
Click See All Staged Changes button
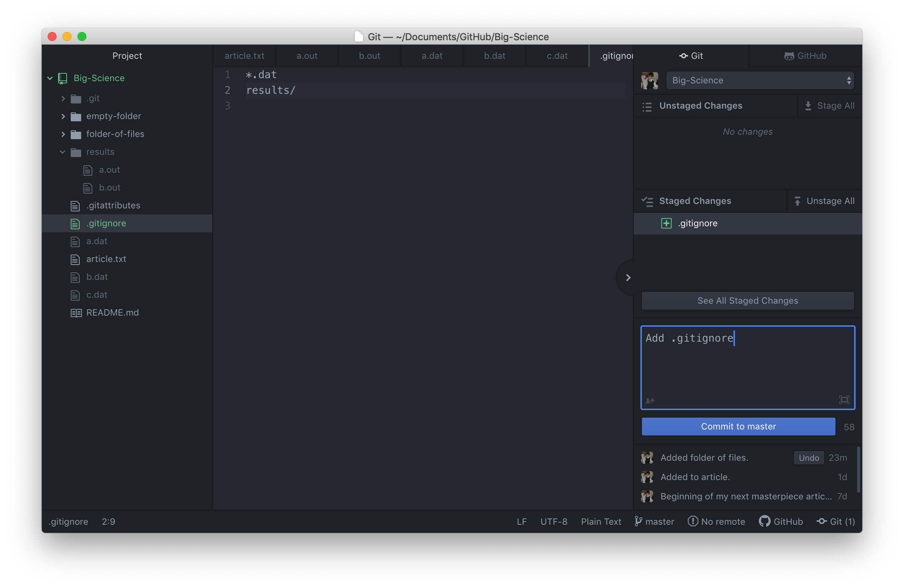747,300
